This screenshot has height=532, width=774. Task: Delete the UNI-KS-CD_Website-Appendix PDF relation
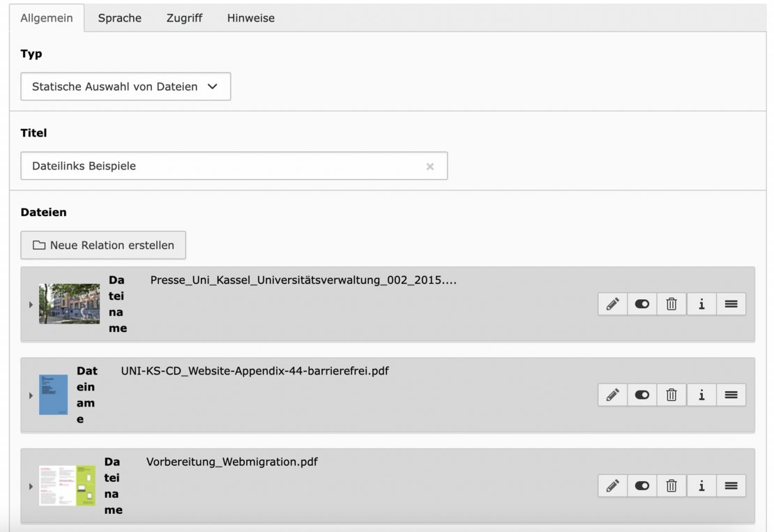[671, 395]
